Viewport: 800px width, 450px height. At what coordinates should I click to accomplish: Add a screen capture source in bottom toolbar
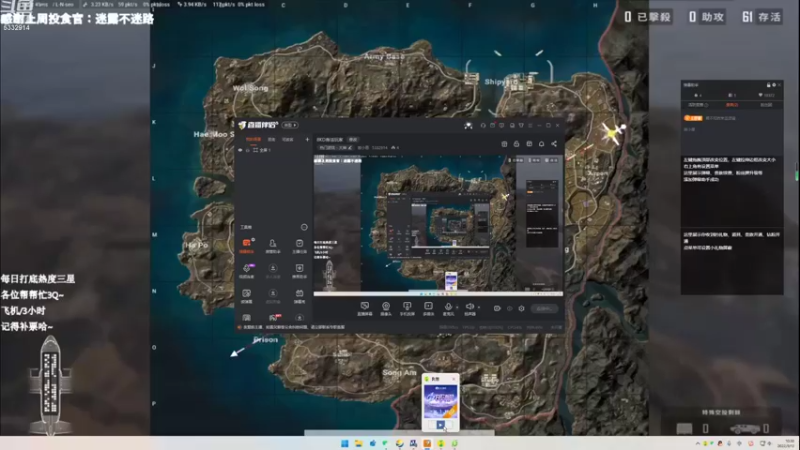coord(364,308)
